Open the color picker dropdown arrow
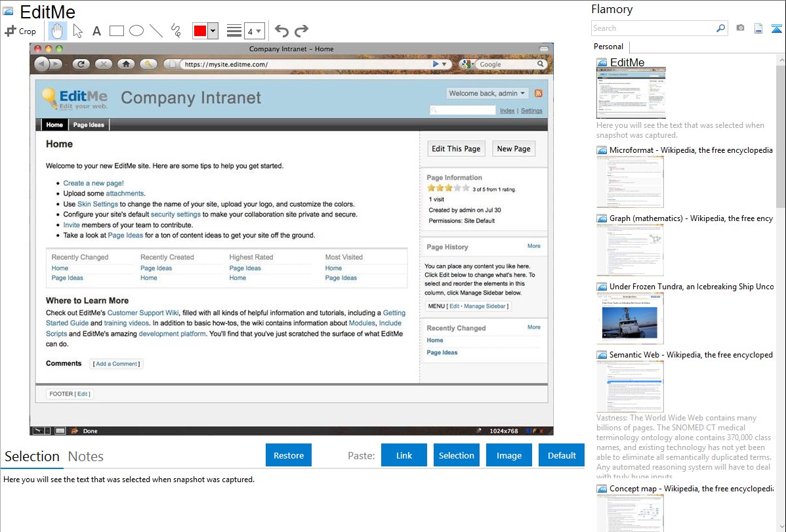 [213, 31]
